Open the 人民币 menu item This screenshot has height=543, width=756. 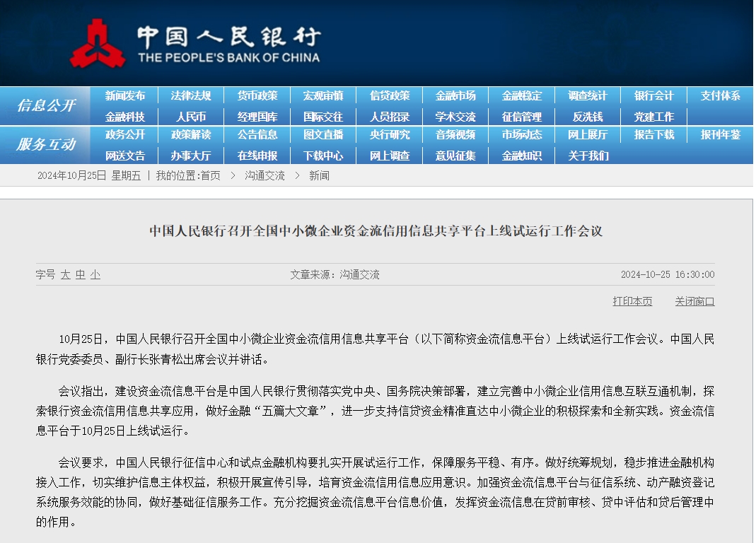(191, 117)
